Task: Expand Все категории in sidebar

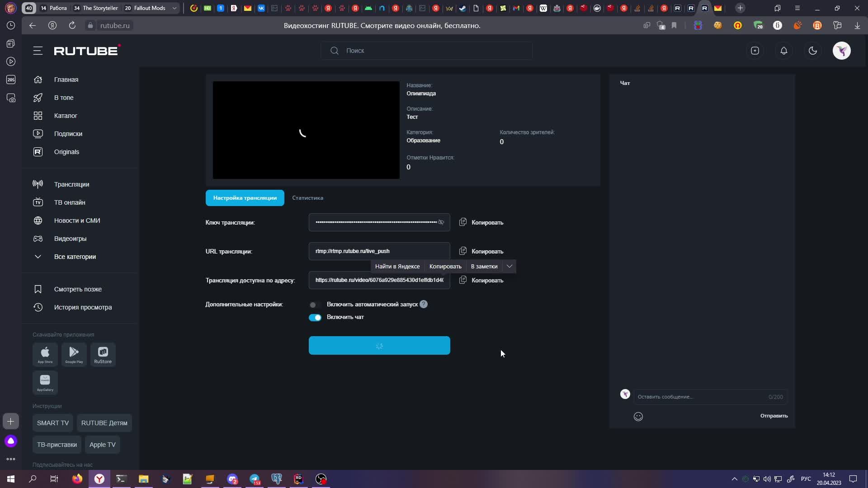Action: (75, 257)
